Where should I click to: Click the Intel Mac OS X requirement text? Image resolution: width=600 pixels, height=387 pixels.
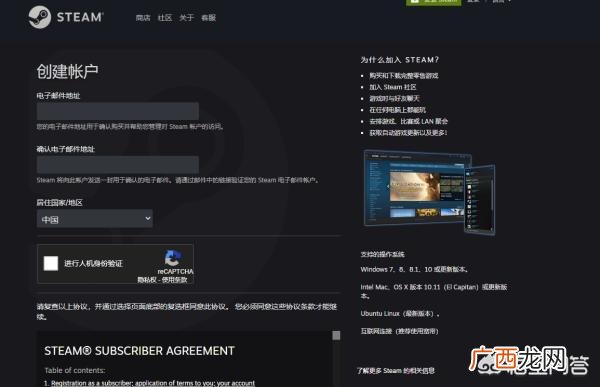[x=434, y=291]
